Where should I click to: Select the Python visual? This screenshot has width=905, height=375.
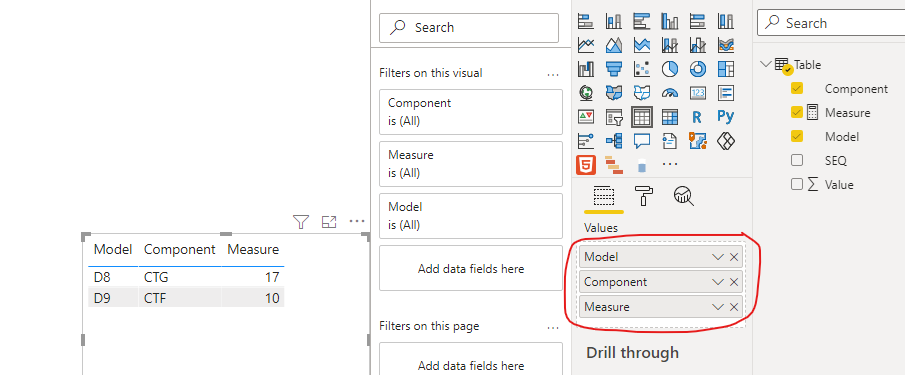[726, 117]
